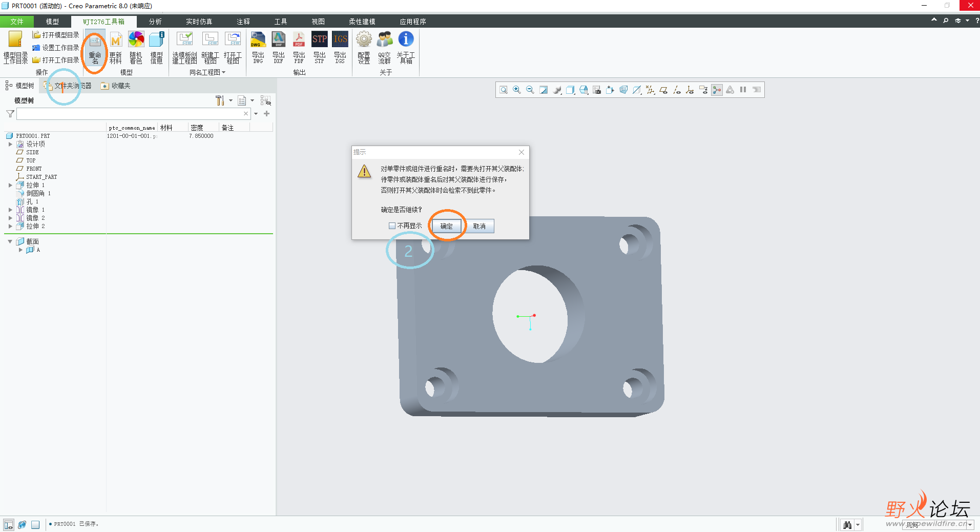
Task: Switch to the 收藏夹 panel tab
Action: tap(116, 86)
